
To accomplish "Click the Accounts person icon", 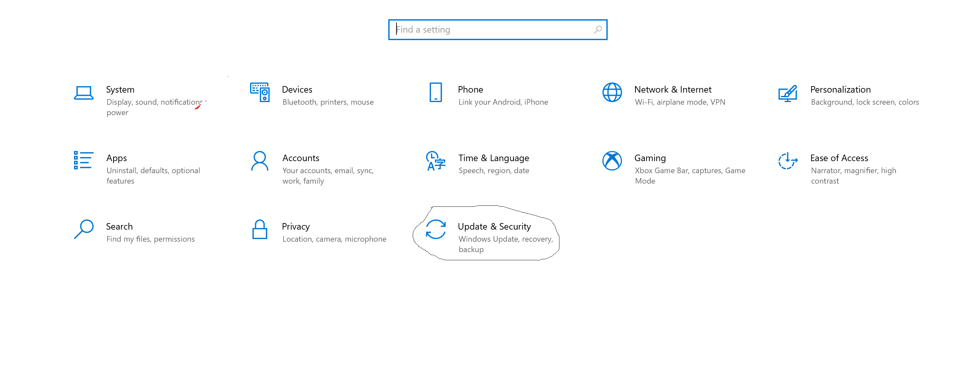I will pos(260,161).
